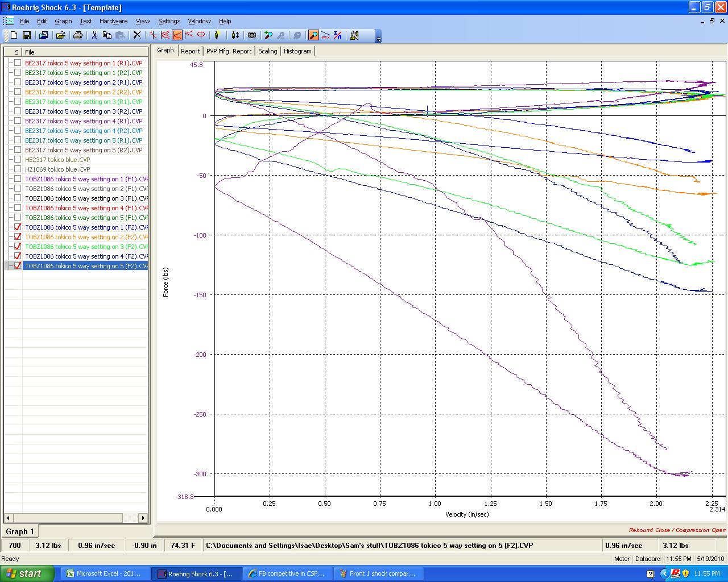The width and height of the screenshot is (728, 582).
Task: Click the Print icon in toolbar
Action: point(78,35)
